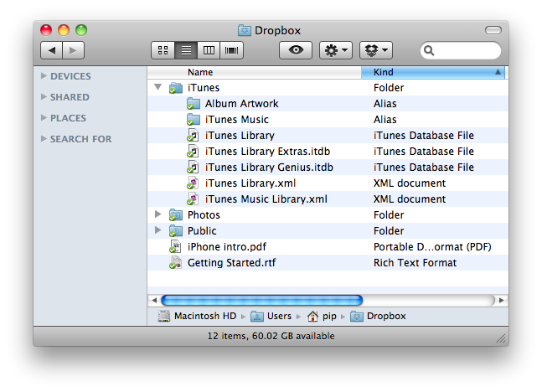Select the Getting Started.rtf icon
The image size is (542, 392).
click(x=176, y=263)
